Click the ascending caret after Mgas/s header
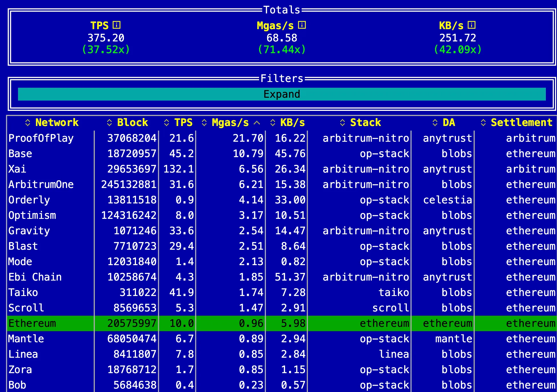Screen dimensions: 557x392 [x=257, y=123]
